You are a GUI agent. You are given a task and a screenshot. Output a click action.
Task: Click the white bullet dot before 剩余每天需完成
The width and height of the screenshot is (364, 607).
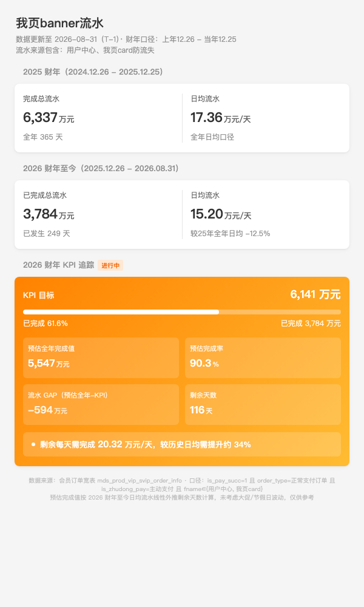pyautogui.click(x=33, y=444)
